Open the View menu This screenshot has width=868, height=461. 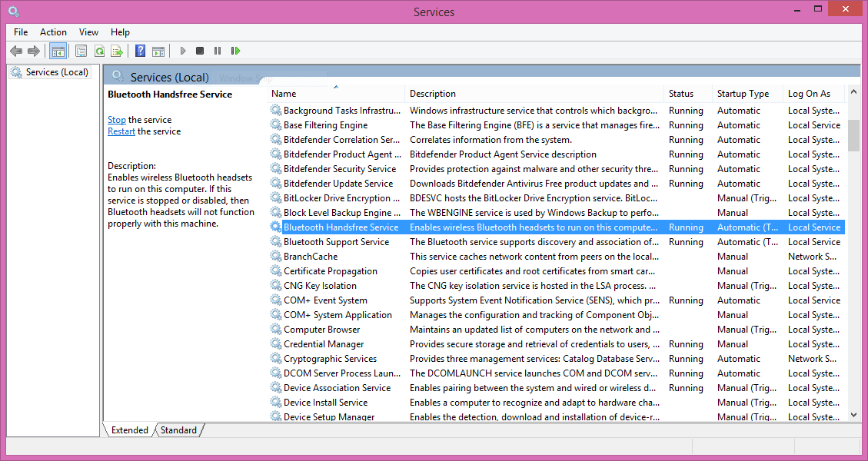[x=88, y=32]
